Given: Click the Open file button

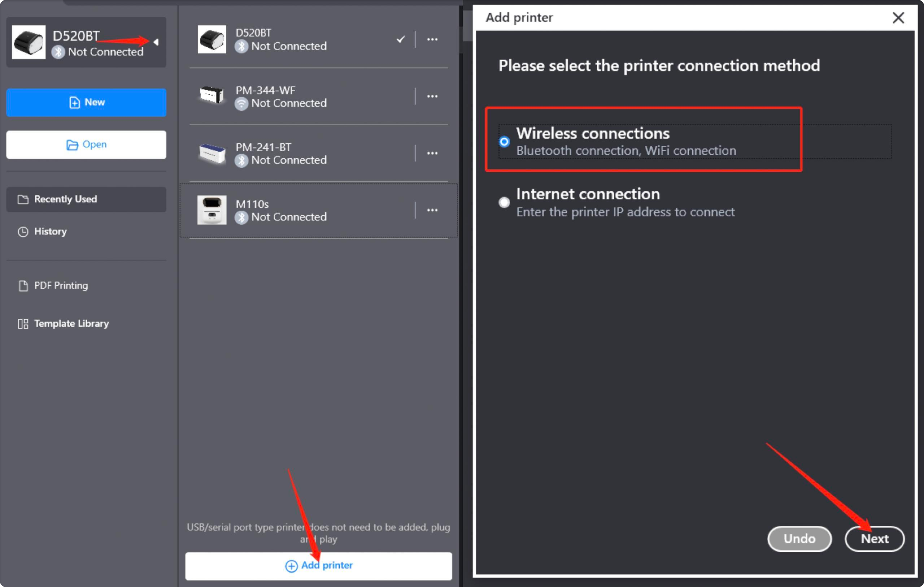Looking at the screenshot, I should [86, 145].
